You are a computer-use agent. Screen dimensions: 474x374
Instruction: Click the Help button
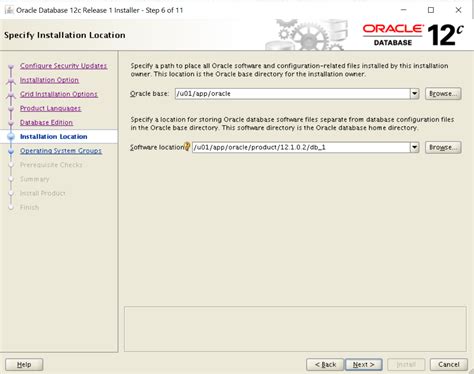point(24,364)
